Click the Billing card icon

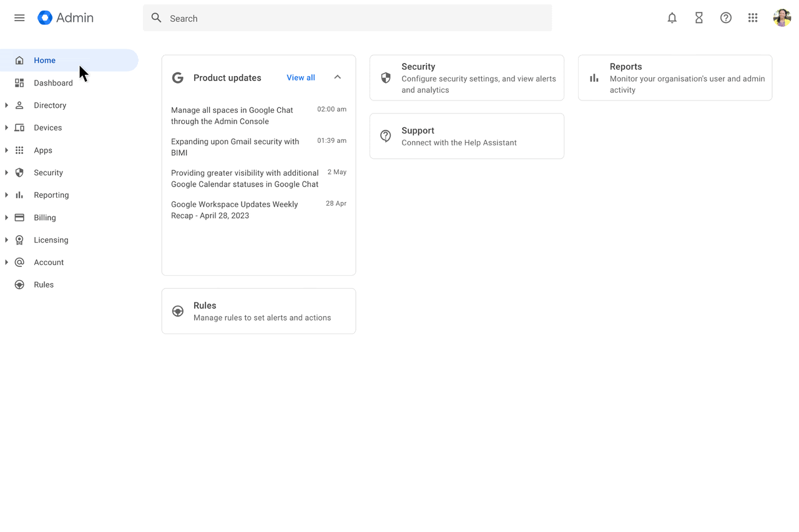click(19, 218)
